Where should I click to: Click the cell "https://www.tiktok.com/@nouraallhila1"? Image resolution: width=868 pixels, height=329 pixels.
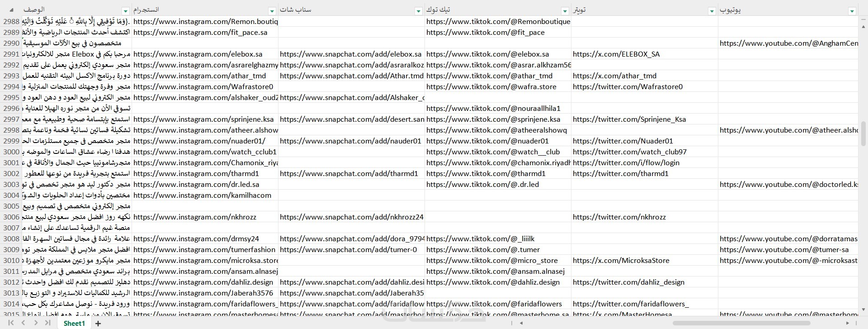pos(498,109)
